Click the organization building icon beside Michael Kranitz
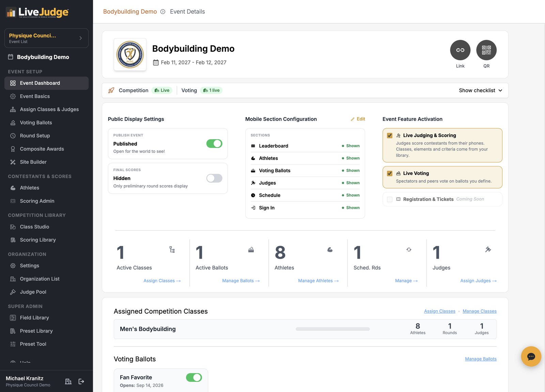 (x=68, y=381)
